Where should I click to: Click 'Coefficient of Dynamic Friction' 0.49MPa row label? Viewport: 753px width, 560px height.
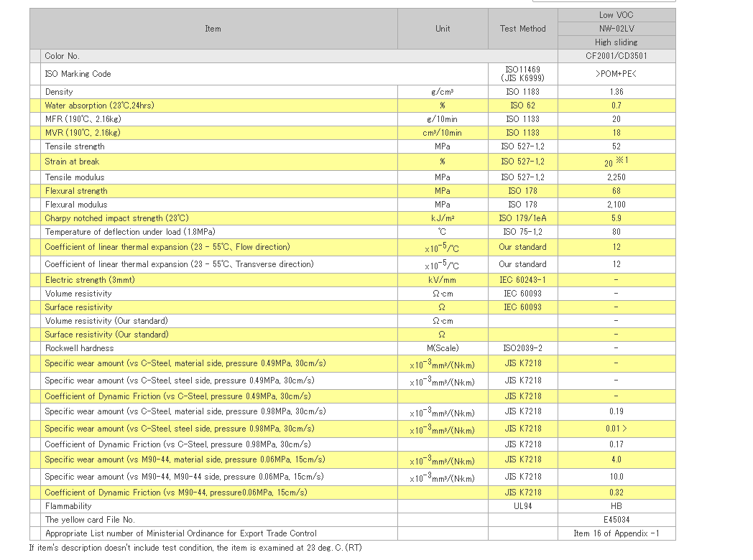click(x=177, y=396)
